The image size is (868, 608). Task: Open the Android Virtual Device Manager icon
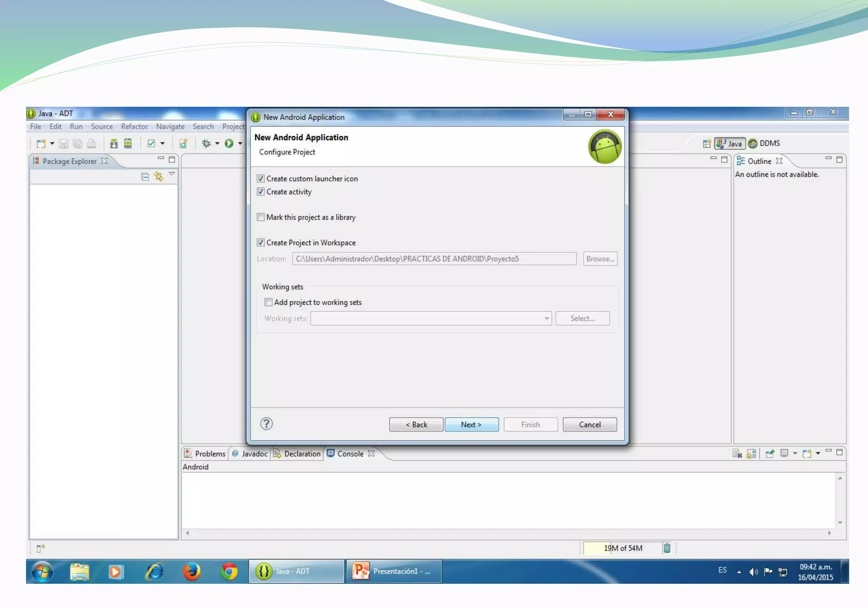click(128, 144)
